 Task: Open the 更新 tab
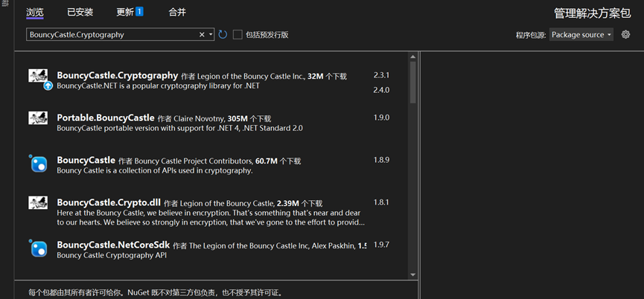pos(125,13)
